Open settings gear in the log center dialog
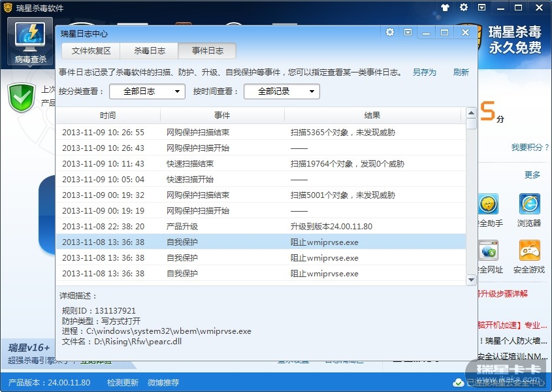Viewport: 552px width, 392px height. pos(390,32)
